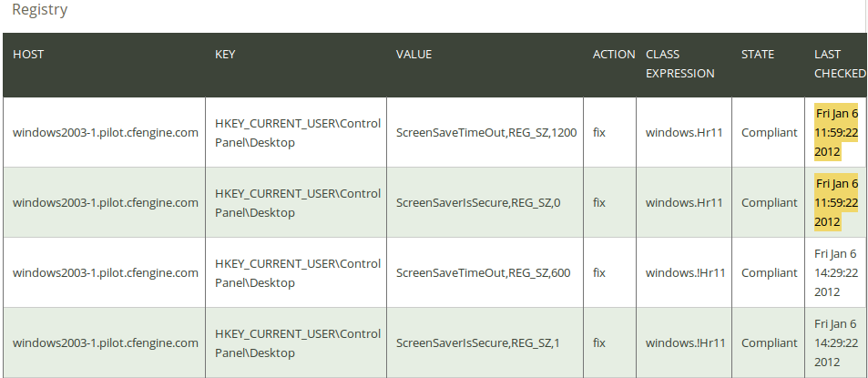Screen dimensions: 868x378
Task: Click ScreenSaverIsSecure,REG_SZ,0 value cell
Action: pos(478,202)
